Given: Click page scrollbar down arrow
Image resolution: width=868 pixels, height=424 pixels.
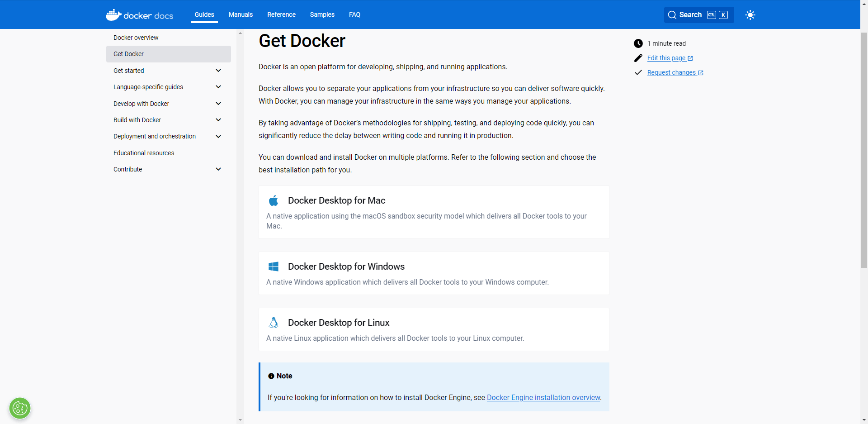Looking at the screenshot, I should click(864, 420).
